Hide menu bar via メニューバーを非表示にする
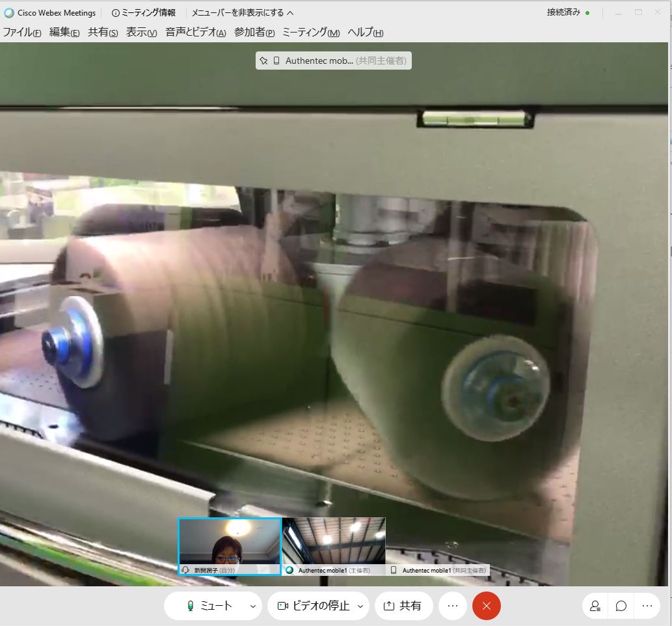The width and height of the screenshot is (672, 626). (x=242, y=13)
